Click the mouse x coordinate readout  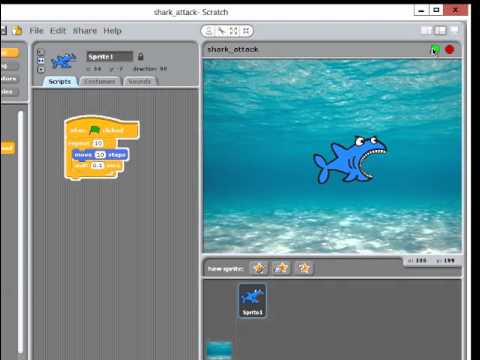417,261
